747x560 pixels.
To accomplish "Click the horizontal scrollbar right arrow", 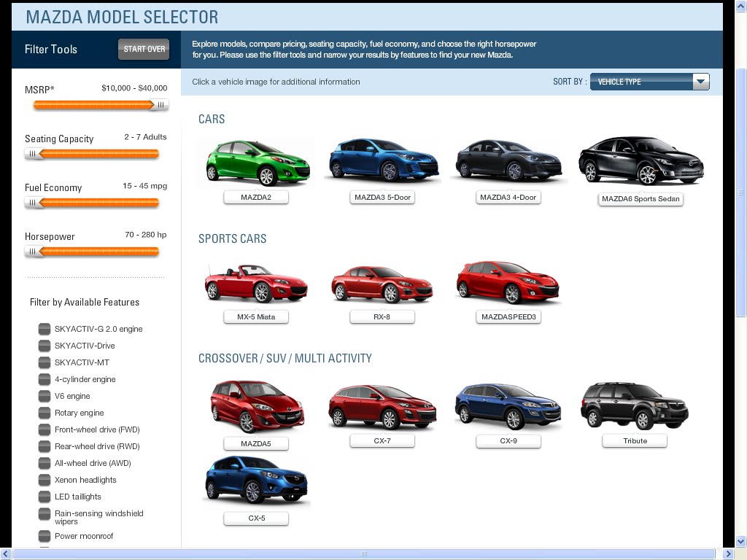I will pos(729,554).
